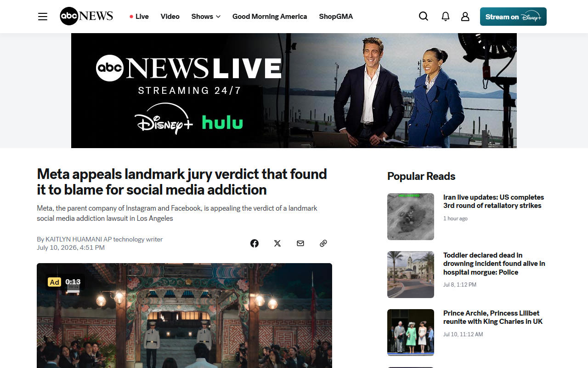The width and height of the screenshot is (588, 368).
Task: Click byline KAITLYN HUAMANI AP technology writer
Action: point(100,239)
